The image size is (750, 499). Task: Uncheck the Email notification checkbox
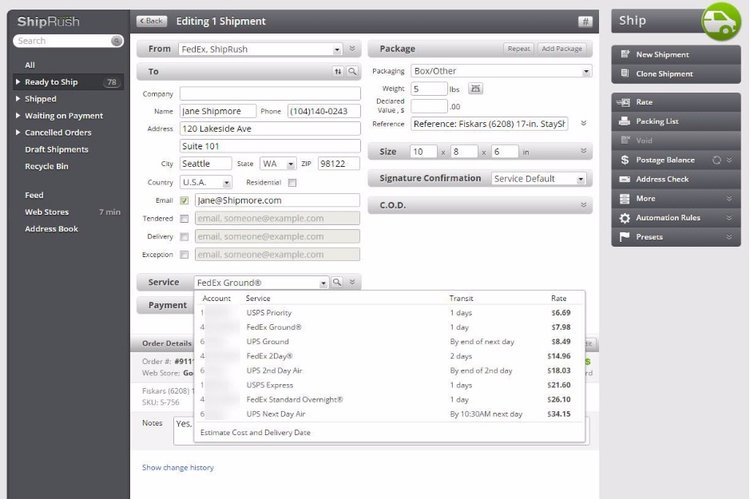tap(184, 200)
